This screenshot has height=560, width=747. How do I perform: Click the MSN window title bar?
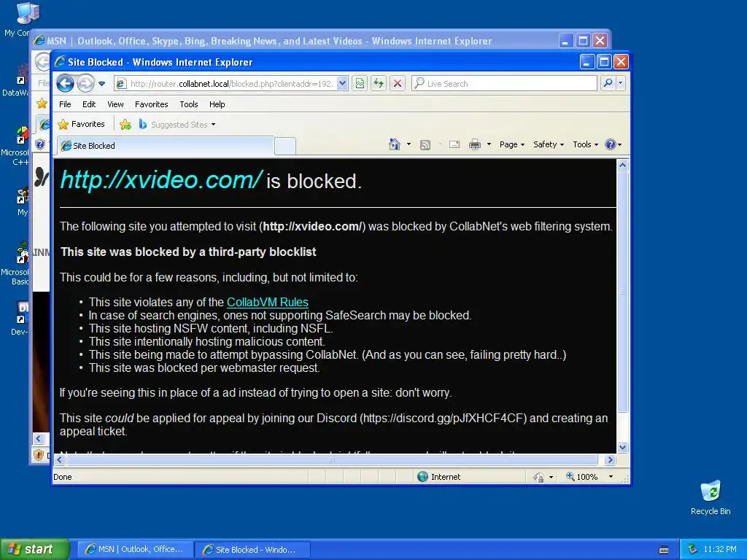click(295, 41)
